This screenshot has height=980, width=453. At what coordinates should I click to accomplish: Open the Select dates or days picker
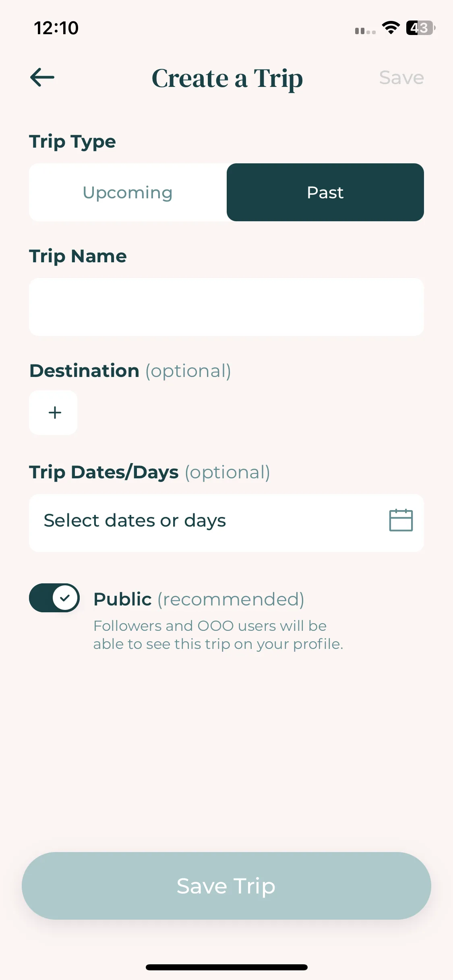coord(226,523)
